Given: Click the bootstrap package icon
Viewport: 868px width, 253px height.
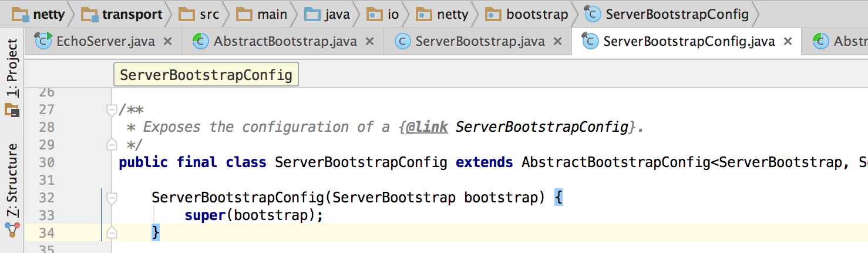Looking at the screenshot, I should coord(493,14).
